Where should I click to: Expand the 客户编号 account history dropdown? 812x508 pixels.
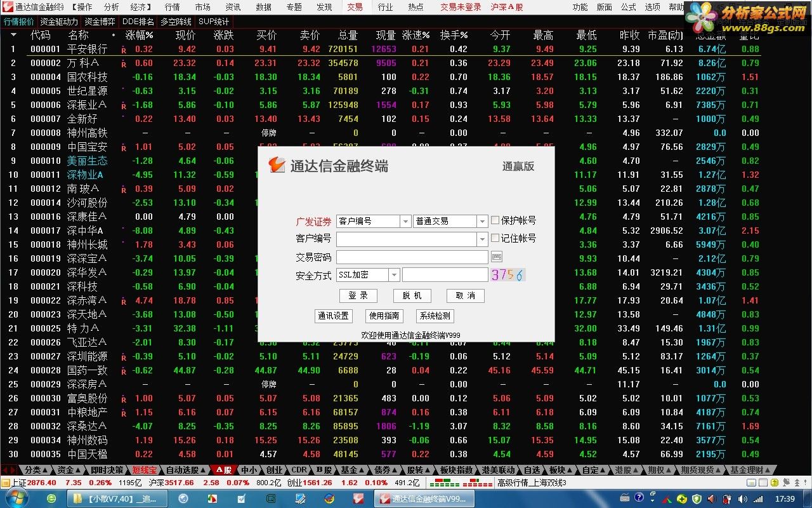[483, 239]
